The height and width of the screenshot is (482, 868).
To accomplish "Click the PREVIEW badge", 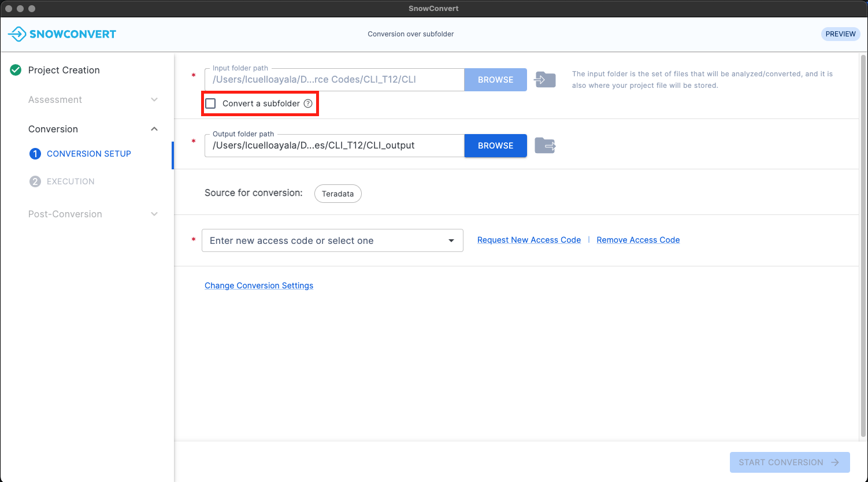I will click(x=840, y=34).
